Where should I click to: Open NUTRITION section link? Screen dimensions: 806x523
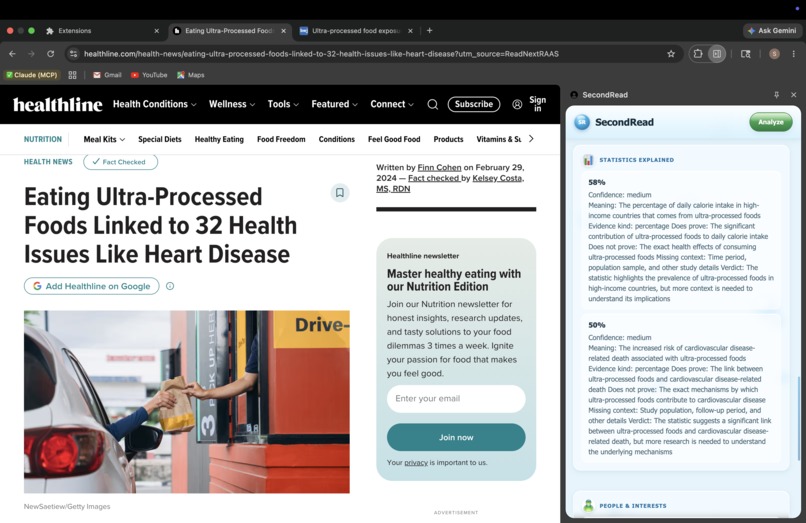pyautogui.click(x=43, y=139)
